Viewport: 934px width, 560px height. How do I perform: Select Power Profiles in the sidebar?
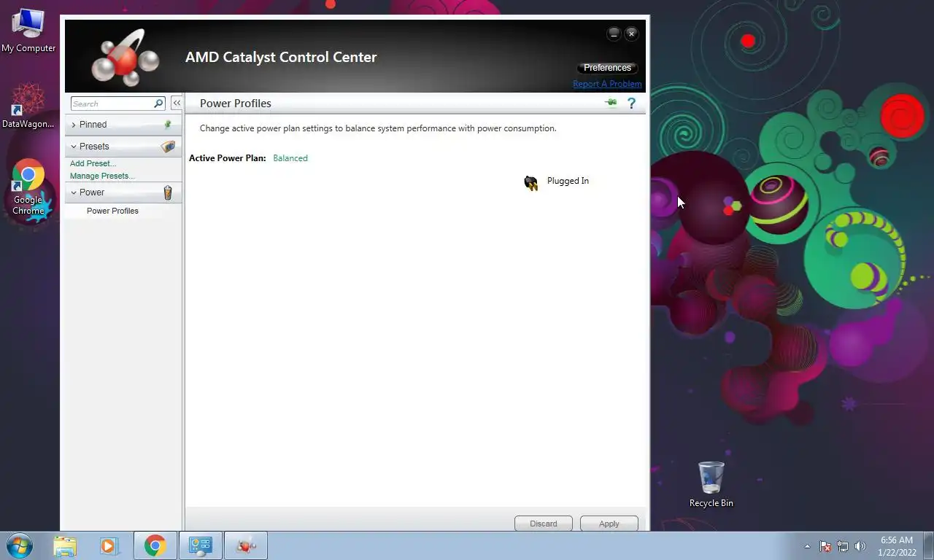tap(112, 211)
